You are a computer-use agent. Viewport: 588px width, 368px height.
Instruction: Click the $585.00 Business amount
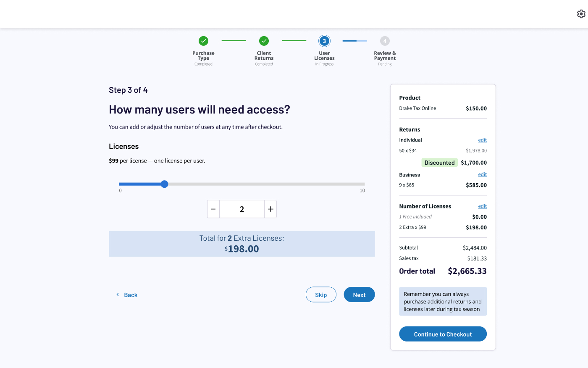(476, 185)
